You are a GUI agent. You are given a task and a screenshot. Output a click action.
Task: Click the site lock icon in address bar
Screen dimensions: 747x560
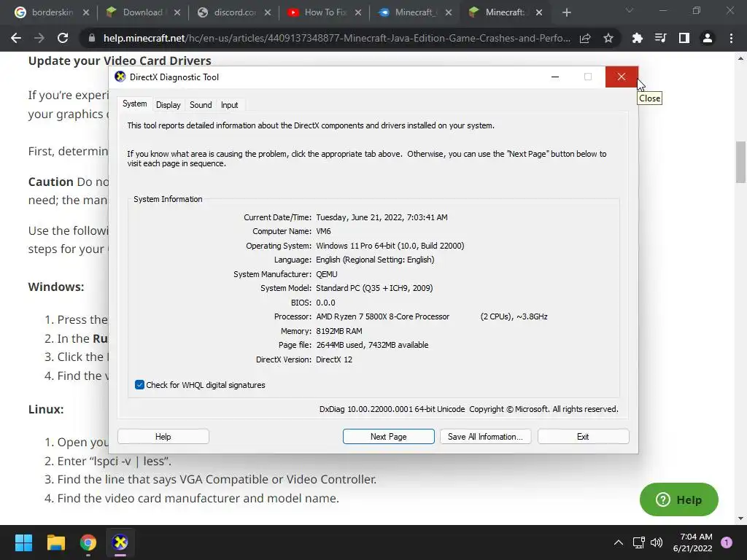91,38
